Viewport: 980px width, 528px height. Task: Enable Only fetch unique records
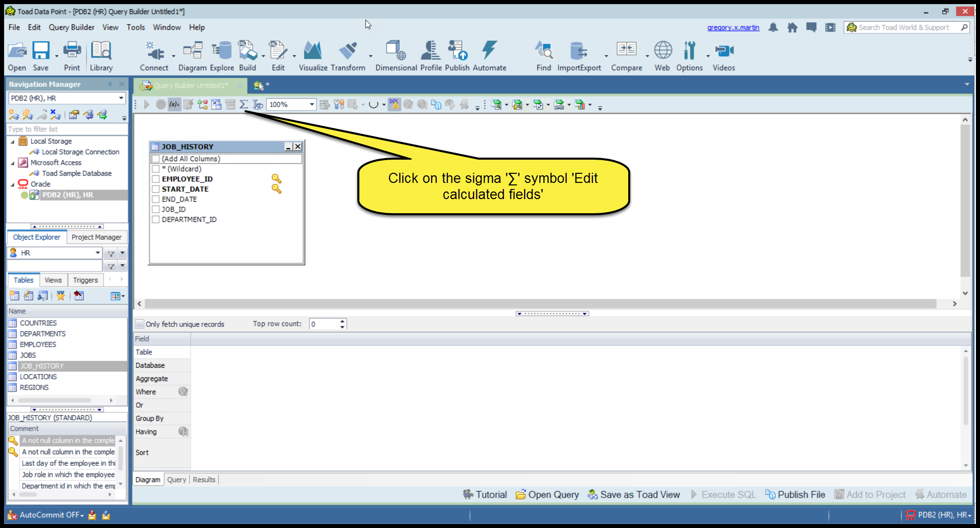(139, 324)
